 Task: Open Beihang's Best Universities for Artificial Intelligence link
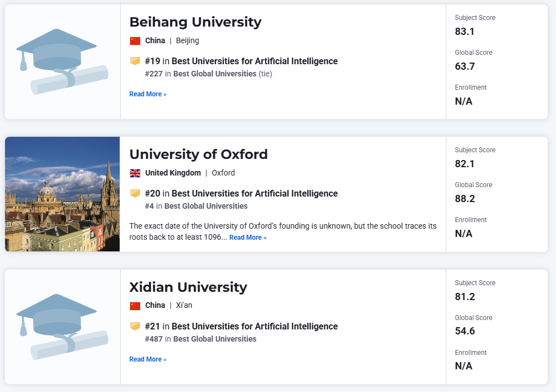(254, 61)
